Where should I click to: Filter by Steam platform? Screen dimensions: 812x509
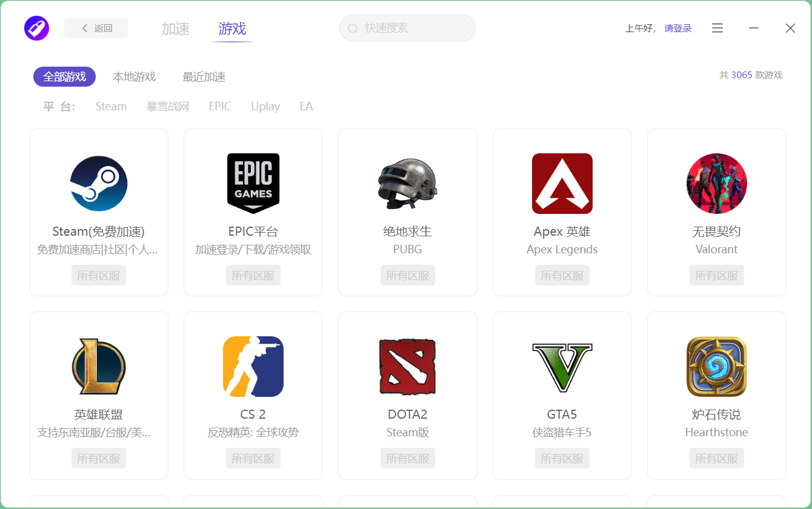click(x=111, y=106)
